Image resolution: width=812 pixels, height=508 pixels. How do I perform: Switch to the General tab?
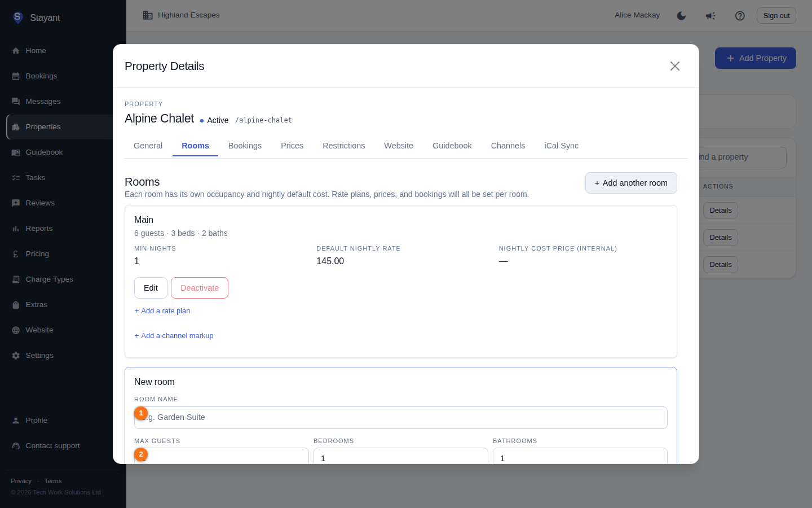[x=148, y=146]
